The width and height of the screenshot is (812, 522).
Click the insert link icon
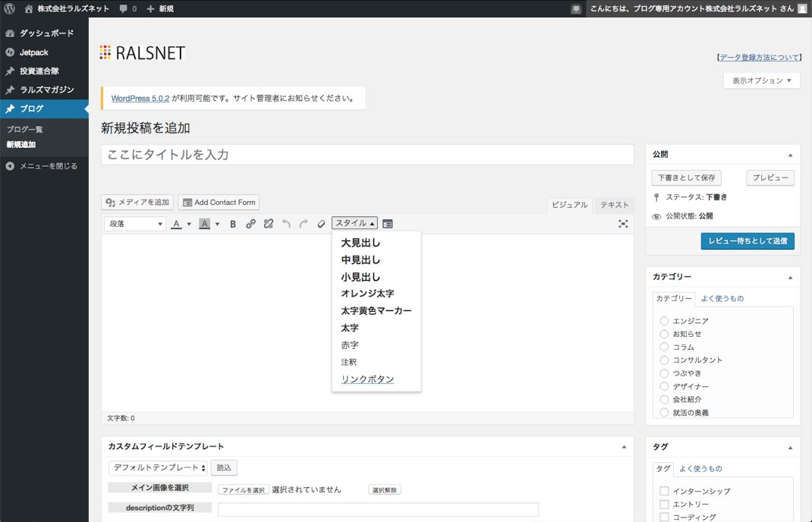pos(250,224)
